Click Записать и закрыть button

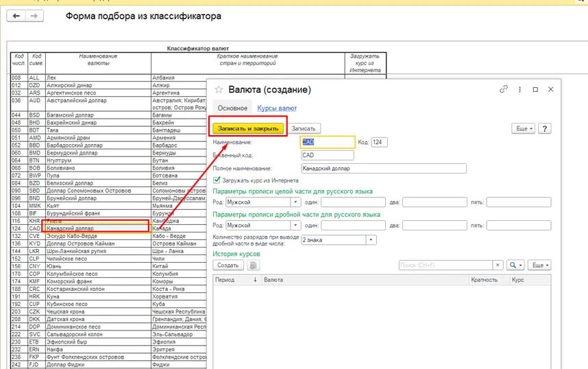248,128
